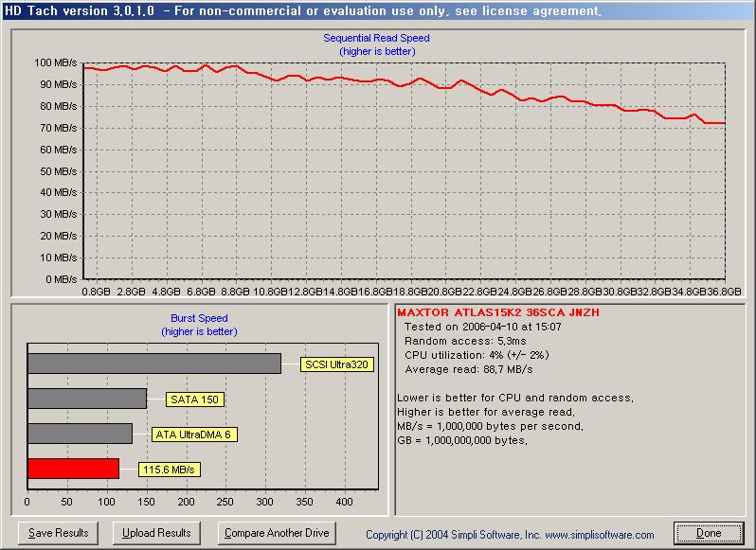Select the SATA 150 label

(x=195, y=399)
